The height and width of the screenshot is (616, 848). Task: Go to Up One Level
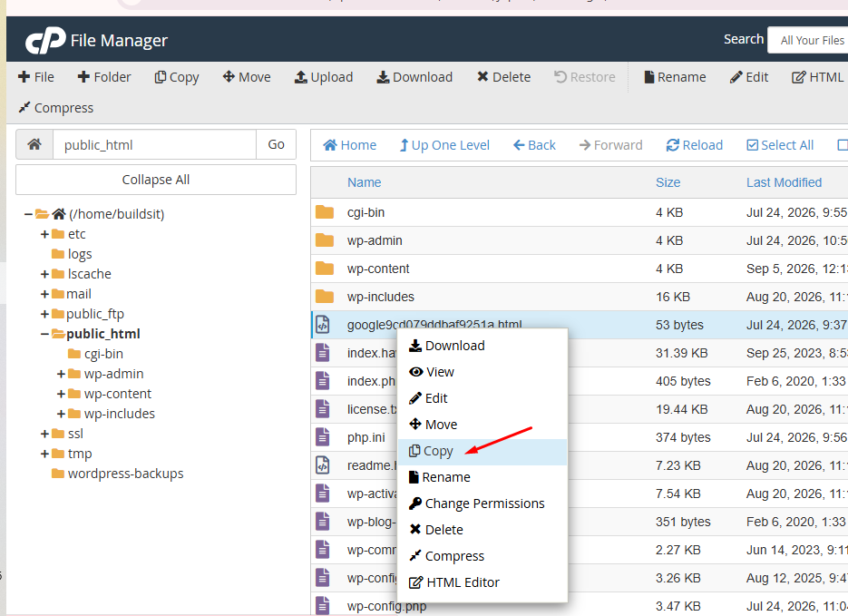(x=444, y=145)
